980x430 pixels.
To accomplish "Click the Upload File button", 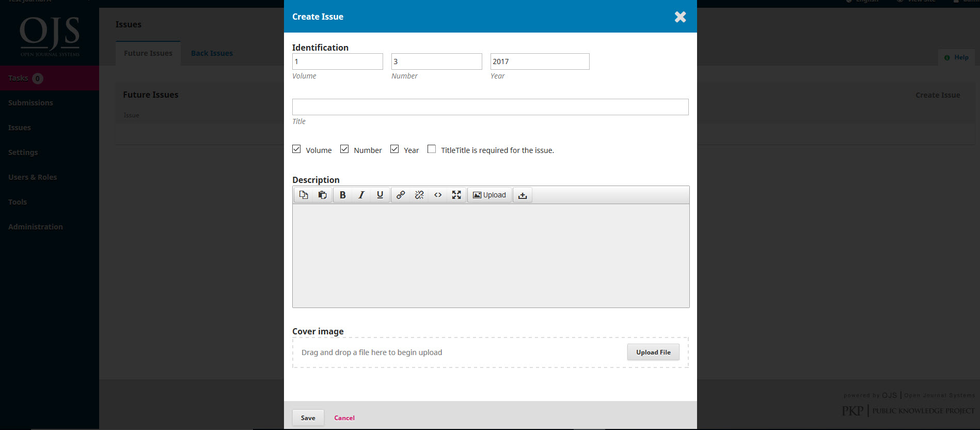I will [x=653, y=352].
